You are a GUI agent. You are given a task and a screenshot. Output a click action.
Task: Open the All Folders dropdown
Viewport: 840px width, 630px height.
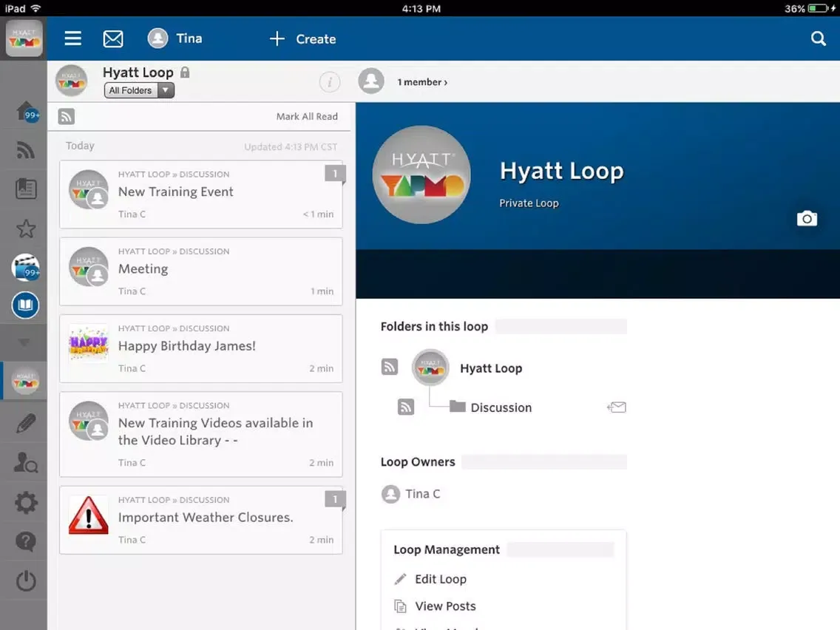(x=139, y=90)
